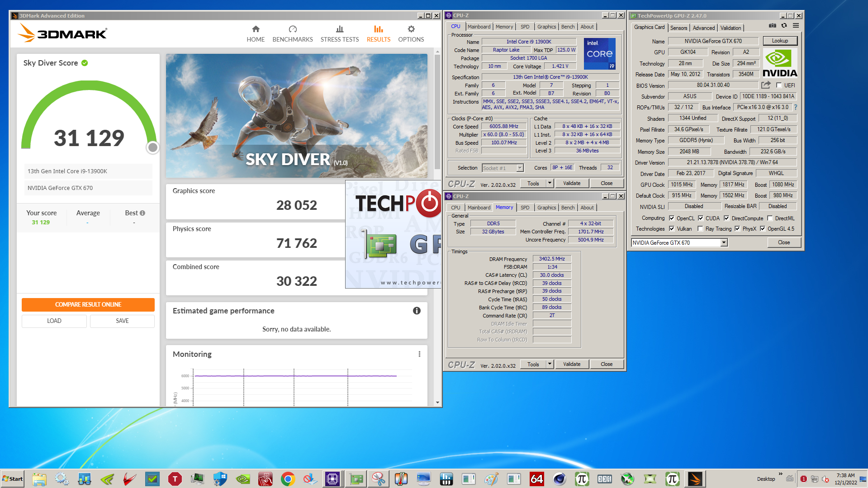Click the Sky Diver benchmark banner image

pos(296,116)
